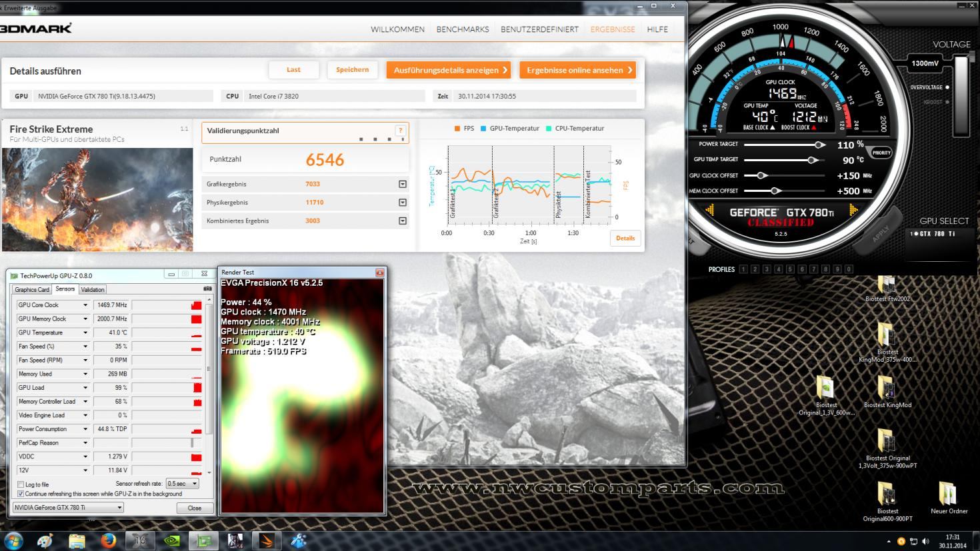Open the BENUTZERDEFINIERT tab

(539, 29)
